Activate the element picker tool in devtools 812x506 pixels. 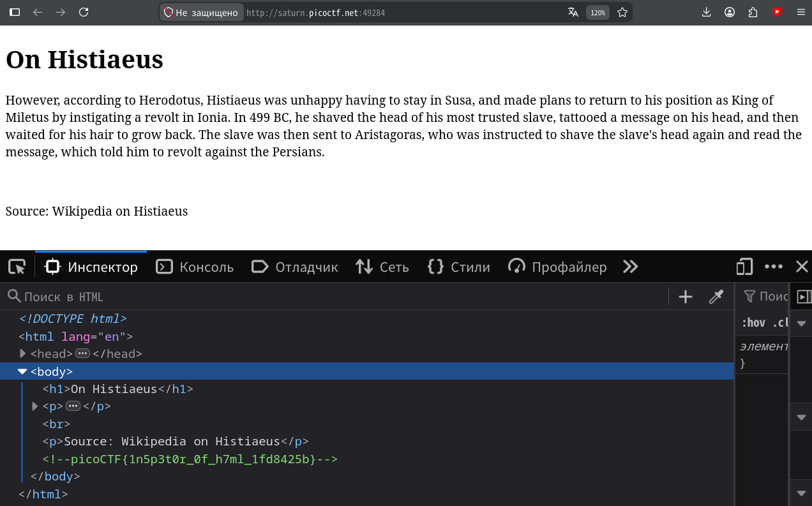tap(17, 267)
